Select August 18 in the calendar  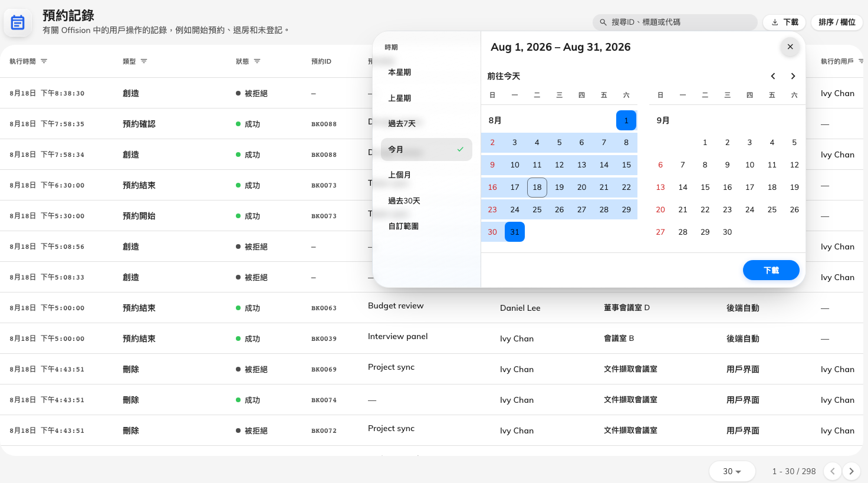coord(537,188)
